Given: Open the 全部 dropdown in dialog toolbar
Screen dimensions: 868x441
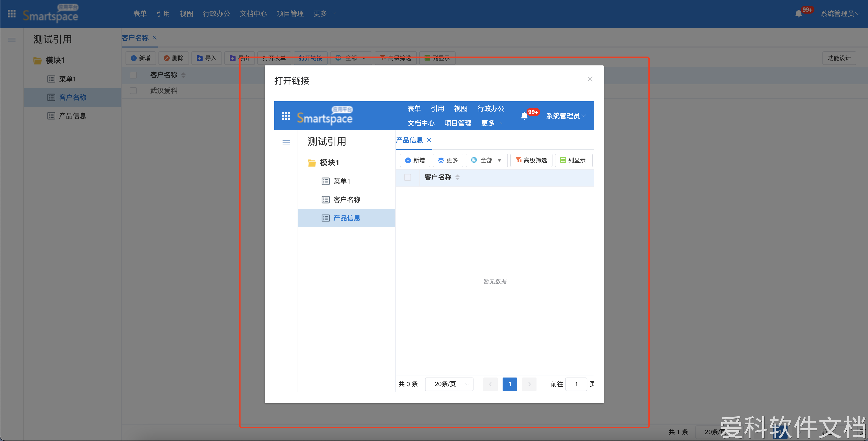Looking at the screenshot, I should pos(487,160).
